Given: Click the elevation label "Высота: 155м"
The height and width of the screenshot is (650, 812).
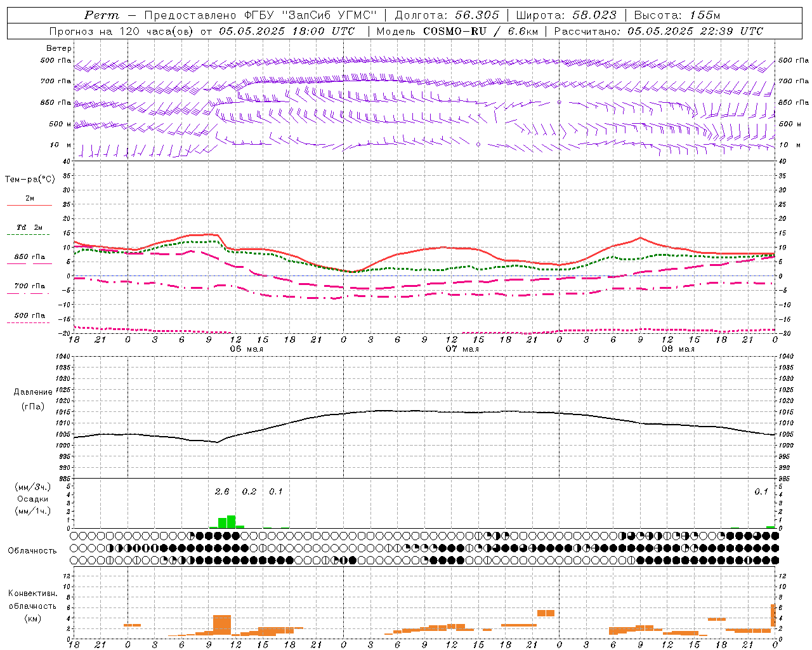Looking at the screenshot, I should click(x=678, y=15).
